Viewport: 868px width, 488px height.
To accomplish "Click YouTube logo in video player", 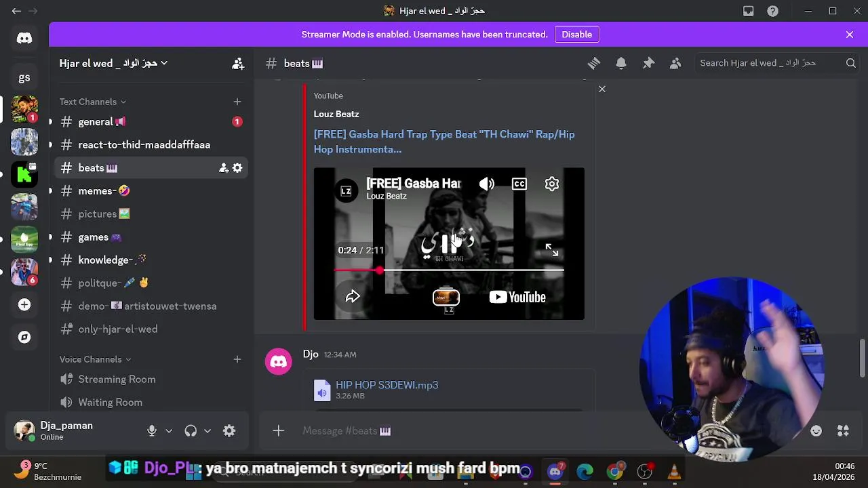I will pyautogui.click(x=517, y=297).
